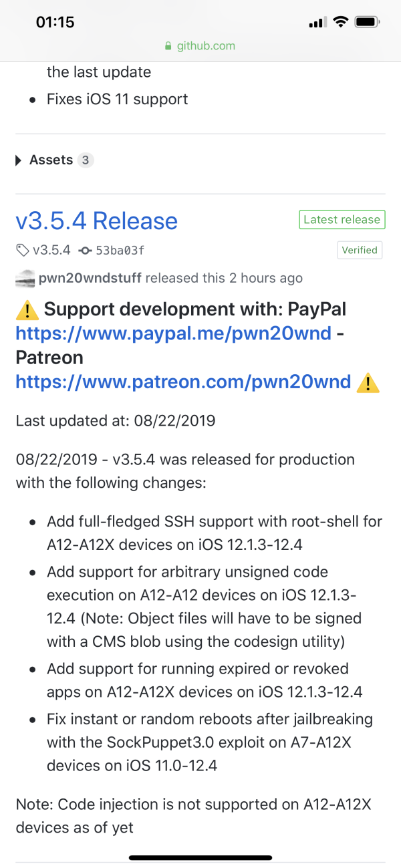Tap the Assets count badge 3
This screenshot has height=868, width=401.
[86, 160]
